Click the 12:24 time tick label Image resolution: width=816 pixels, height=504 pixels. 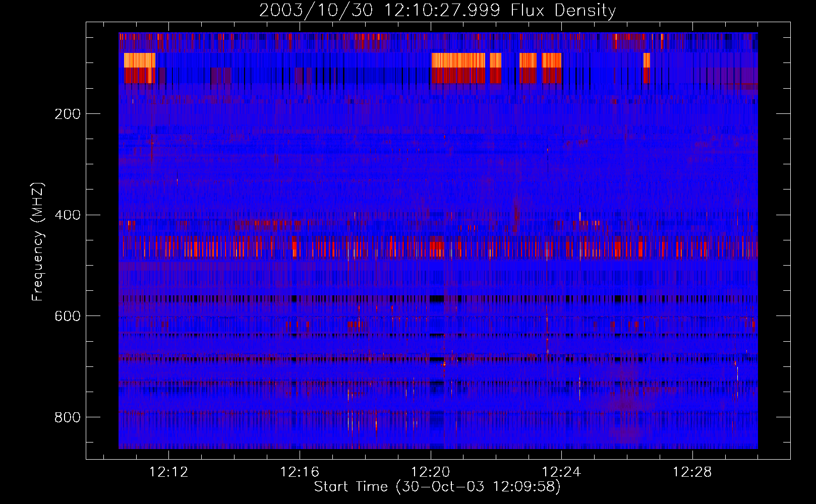[561, 472]
